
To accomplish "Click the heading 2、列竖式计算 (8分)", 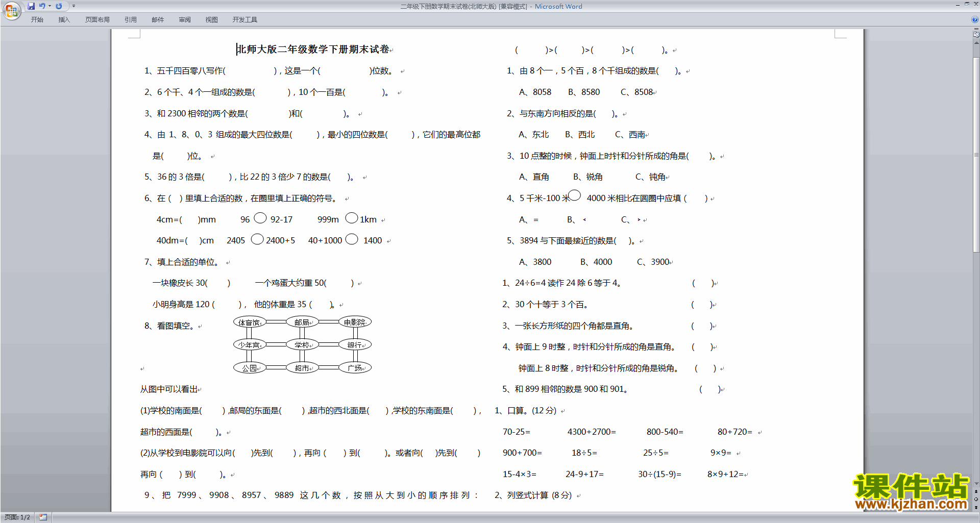I will click(533, 495).
